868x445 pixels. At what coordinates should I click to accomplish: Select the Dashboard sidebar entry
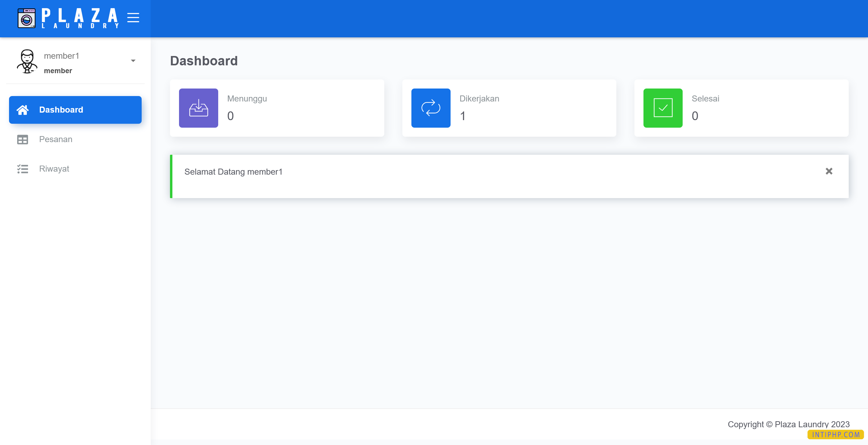click(61, 110)
